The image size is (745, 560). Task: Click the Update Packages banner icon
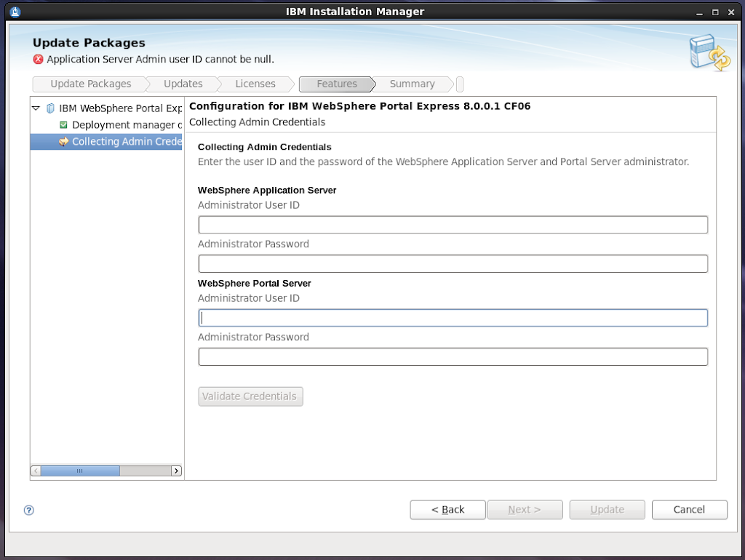[x=709, y=54]
